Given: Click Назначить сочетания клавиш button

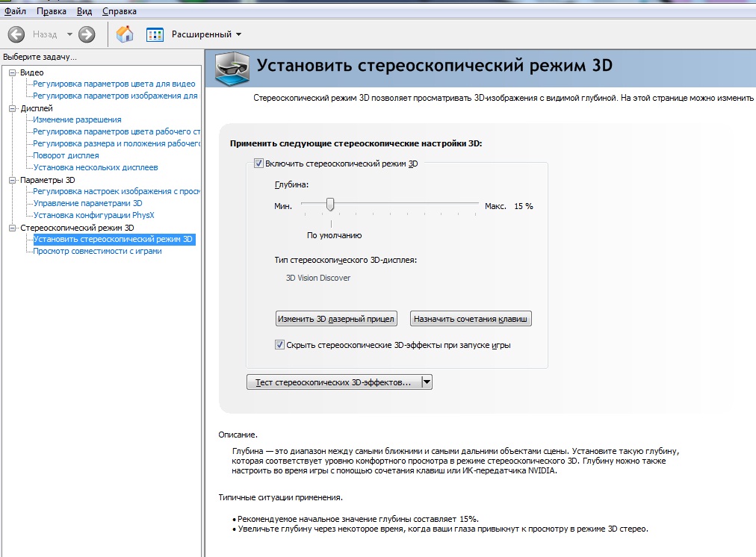Looking at the screenshot, I should click(x=471, y=319).
